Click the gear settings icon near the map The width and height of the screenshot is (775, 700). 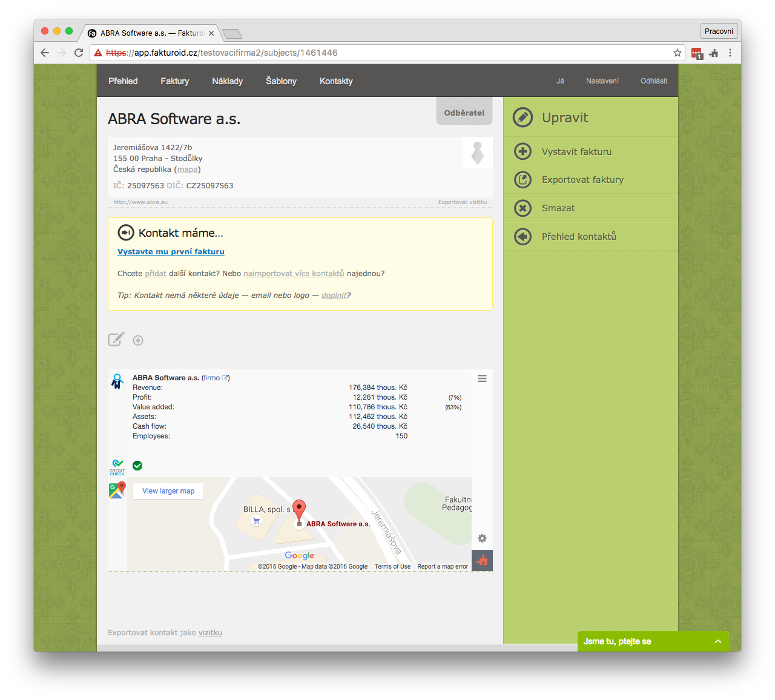482,538
